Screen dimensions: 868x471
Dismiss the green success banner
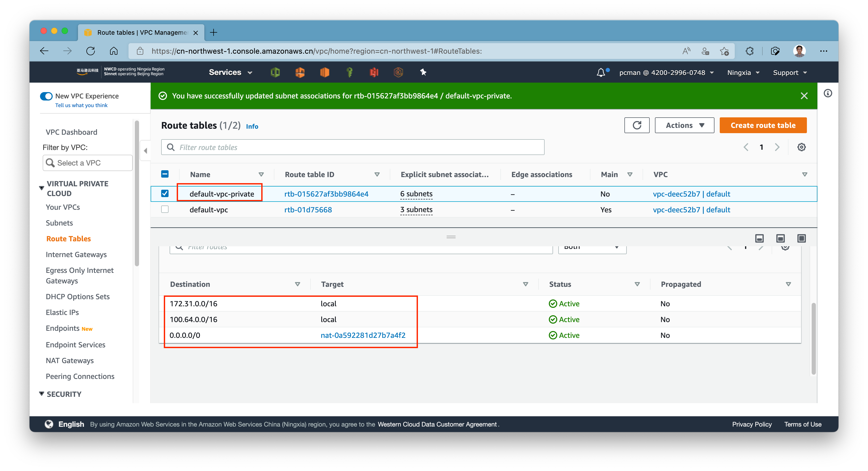click(x=804, y=96)
